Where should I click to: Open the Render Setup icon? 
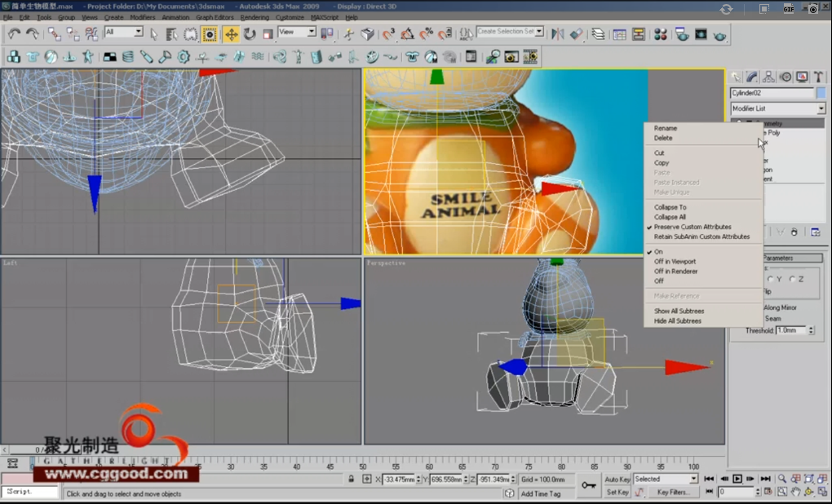pyautogui.click(x=682, y=34)
